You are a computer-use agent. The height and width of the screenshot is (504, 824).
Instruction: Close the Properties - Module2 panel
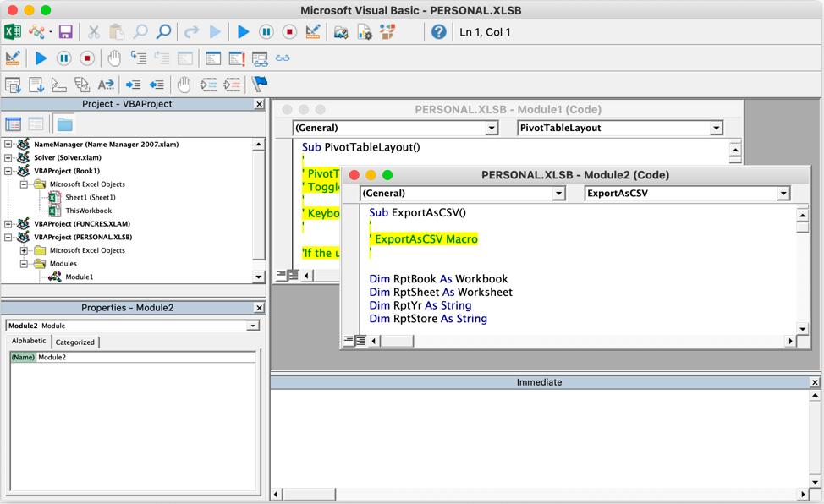coord(259,308)
